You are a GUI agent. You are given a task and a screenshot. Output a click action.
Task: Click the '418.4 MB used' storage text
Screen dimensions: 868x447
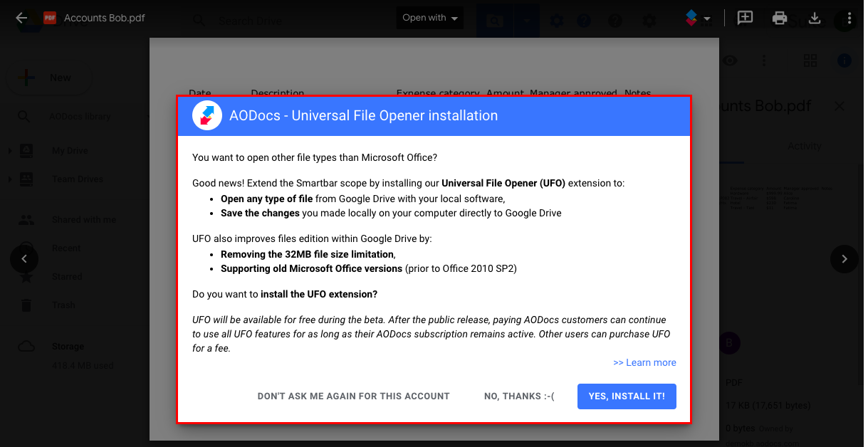(x=83, y=366)
